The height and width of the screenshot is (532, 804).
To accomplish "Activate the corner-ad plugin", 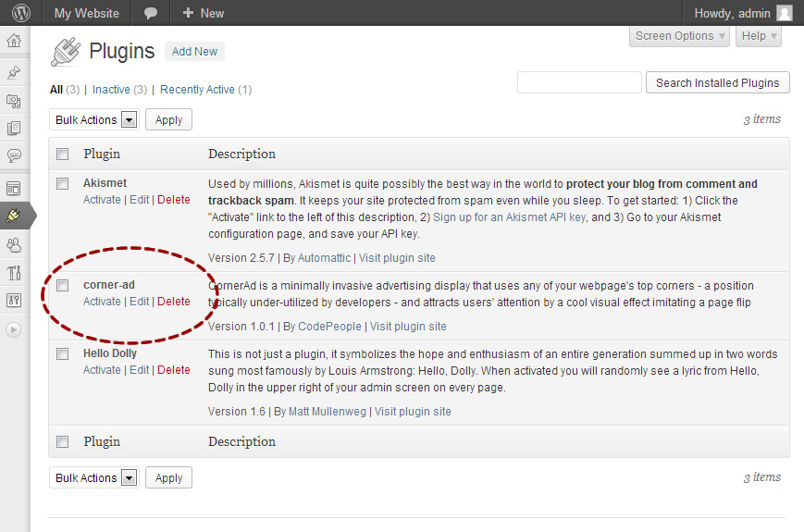I will pos(102,302).
